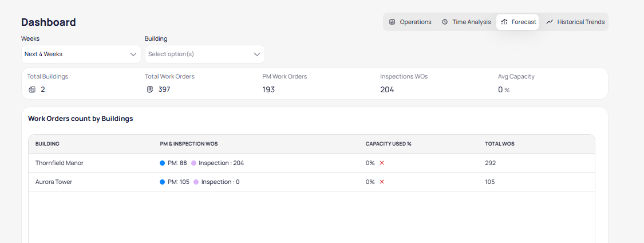Image resolution: width=644 pixels, height=243 pixels.
Task: Click the Time Analysis clock icon
Action: (x=445, y=22)
